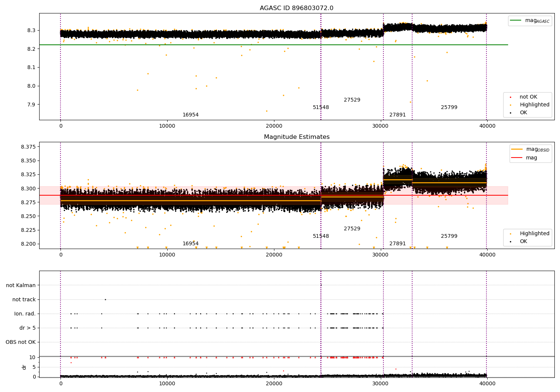Click the 10 tick on the dr axis
The height and width of the screenshot is (392, 560).
click(x=32, y=357)
